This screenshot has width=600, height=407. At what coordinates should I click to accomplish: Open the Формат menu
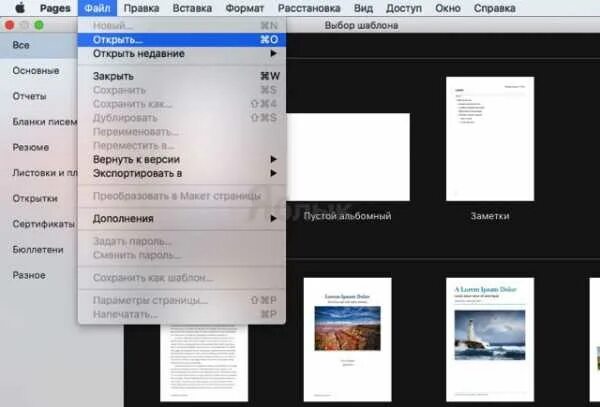pyautogui.click(x=245, y=8)
